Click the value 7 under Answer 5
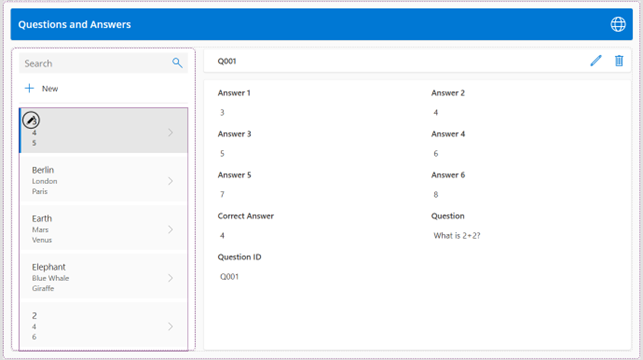The image size is (643, 360). click(222, 194)
